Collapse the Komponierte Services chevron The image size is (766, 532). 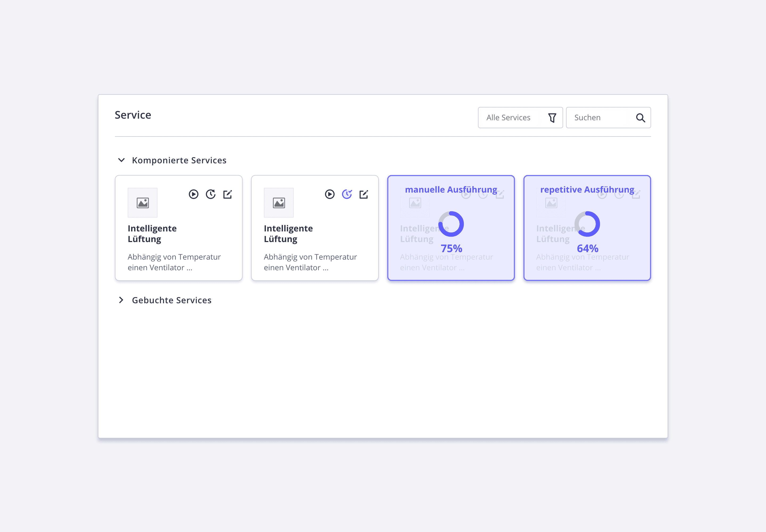tap(121, 160)
